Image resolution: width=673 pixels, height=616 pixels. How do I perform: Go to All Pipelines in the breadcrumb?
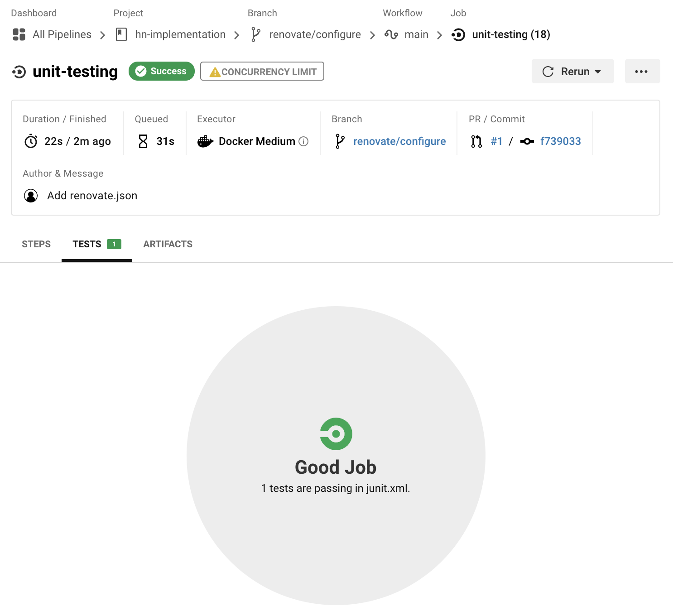(x=62, y=34)
